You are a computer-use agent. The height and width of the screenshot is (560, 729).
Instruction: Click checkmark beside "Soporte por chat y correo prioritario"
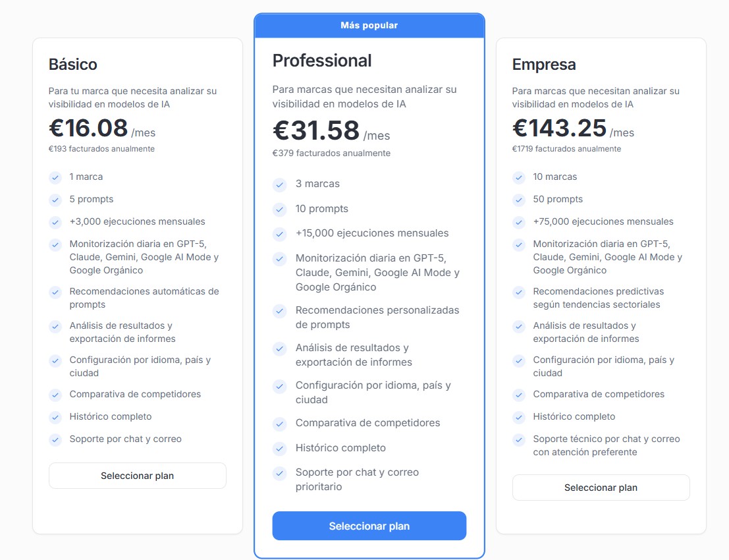(x=280, y=473)
